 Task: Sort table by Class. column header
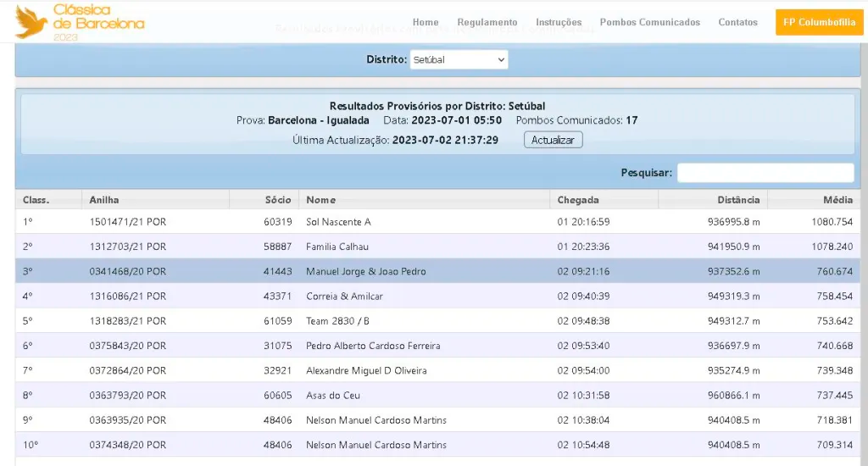(36, 200)
